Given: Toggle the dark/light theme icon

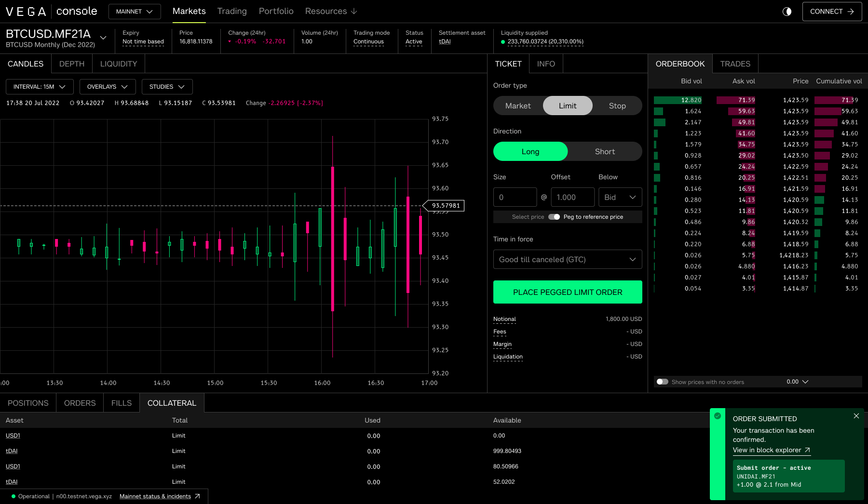Looking at the screenshot, I should coord(787,12).
